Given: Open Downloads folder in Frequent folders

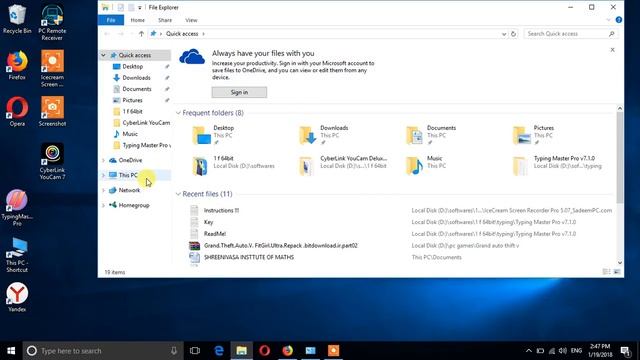Looking at the screenshot, I should pos(324,135).
